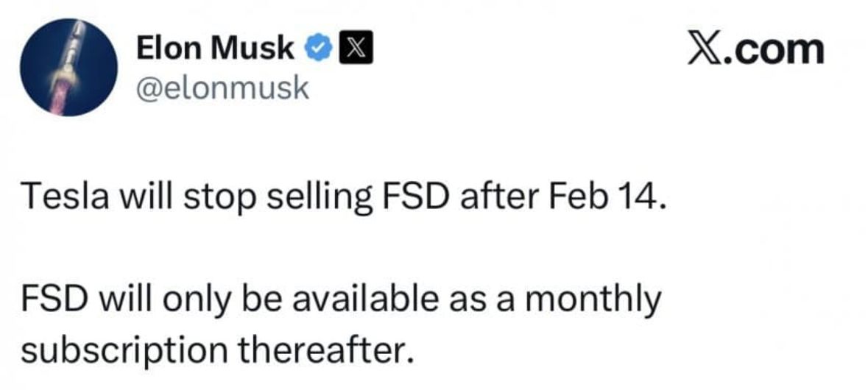This screenshot has width=868, height=390.
Task: Open the Elon Musk display name
Action: (215, 49)
